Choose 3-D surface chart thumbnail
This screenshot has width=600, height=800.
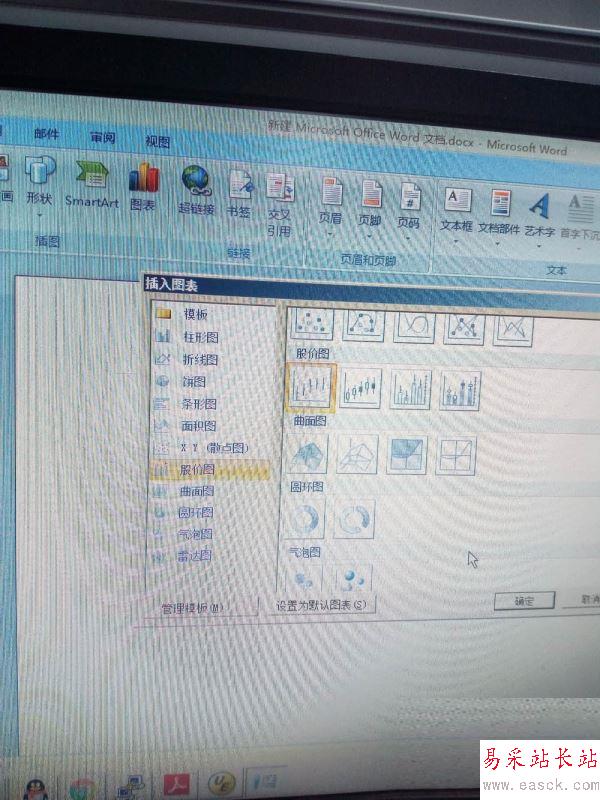[x=307, y=454]
